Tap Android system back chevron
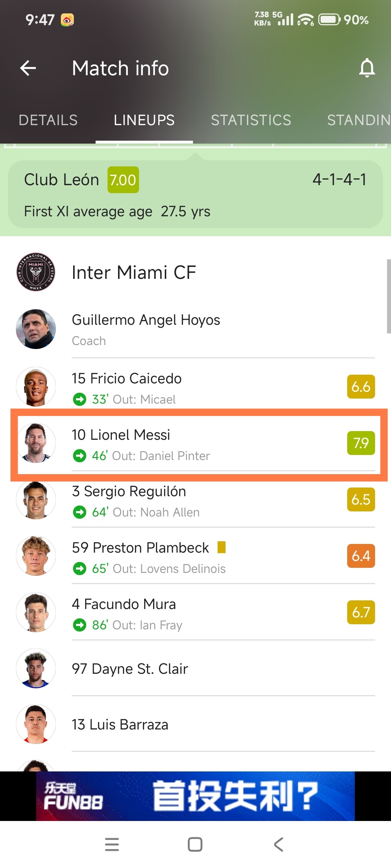The width and height of the screenshot is (391, 868). coord(278,844)
